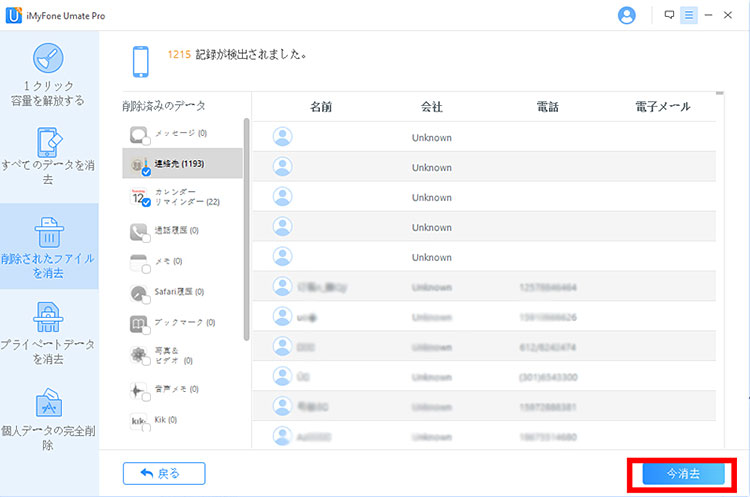Screen dimensions: 750x497
Task: Open the 削除されたファイルを消去 mode
Action: tap(48, 246)
